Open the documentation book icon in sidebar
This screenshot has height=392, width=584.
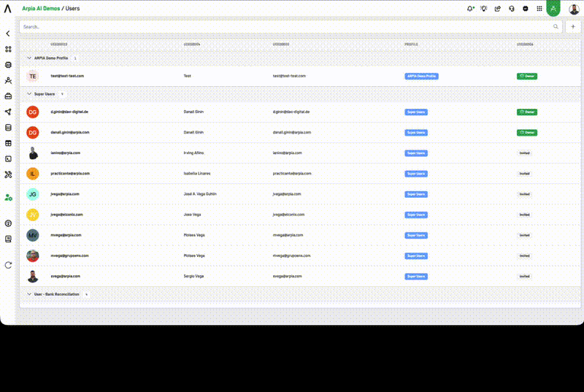(8, 239)
